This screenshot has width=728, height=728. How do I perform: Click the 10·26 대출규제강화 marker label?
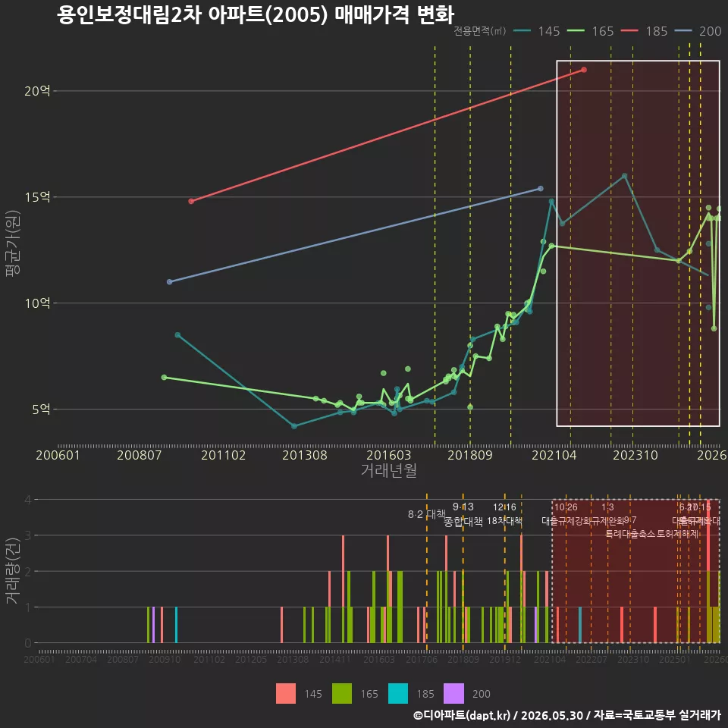(566, 514)
